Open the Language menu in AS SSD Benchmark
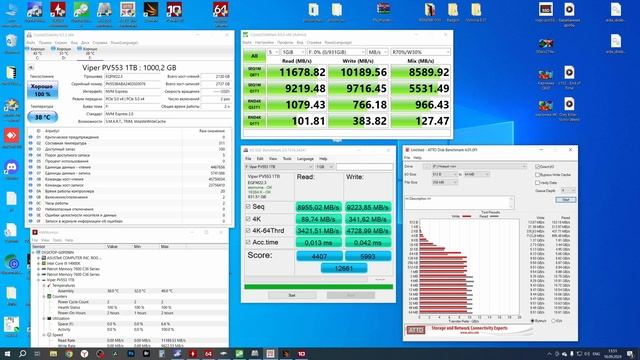Screen dimensions: 640x360 tap(305, 159)
